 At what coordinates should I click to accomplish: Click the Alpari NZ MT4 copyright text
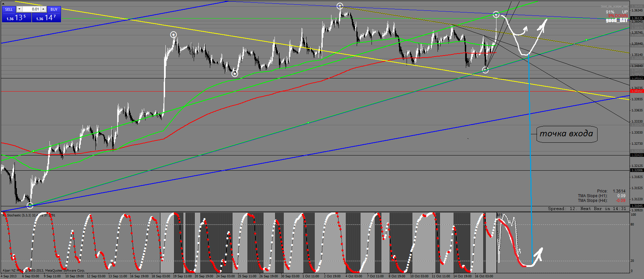click(x=44, y=270)
